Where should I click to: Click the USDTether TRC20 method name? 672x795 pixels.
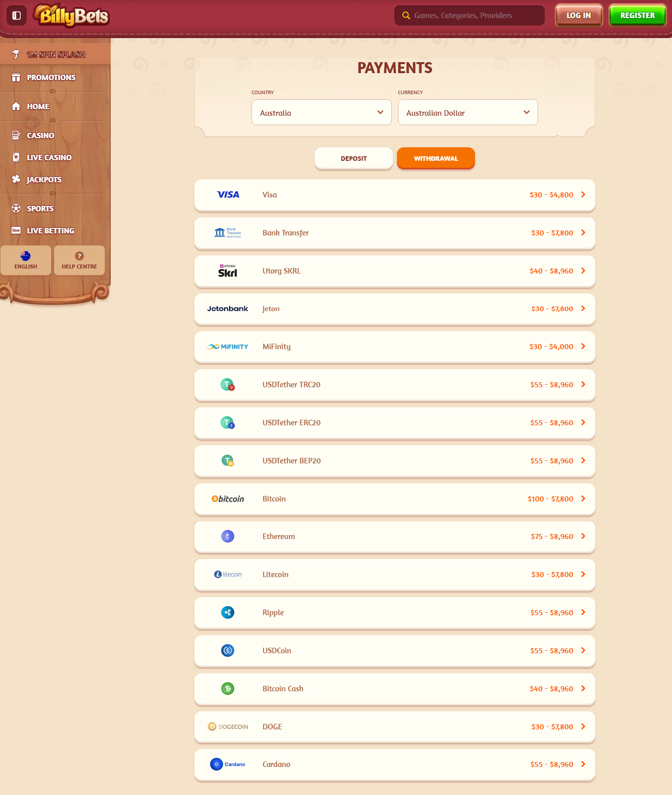point(292,385)
